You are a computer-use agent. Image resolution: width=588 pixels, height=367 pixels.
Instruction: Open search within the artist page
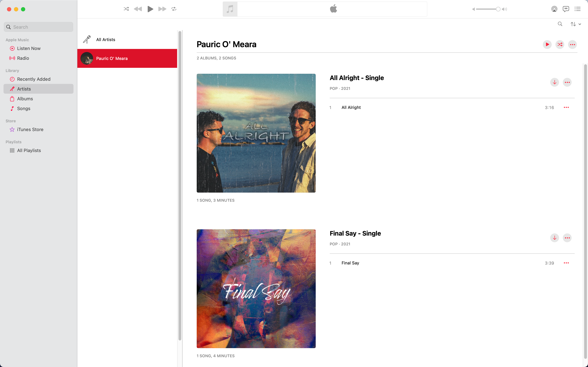tap(560, 24)
